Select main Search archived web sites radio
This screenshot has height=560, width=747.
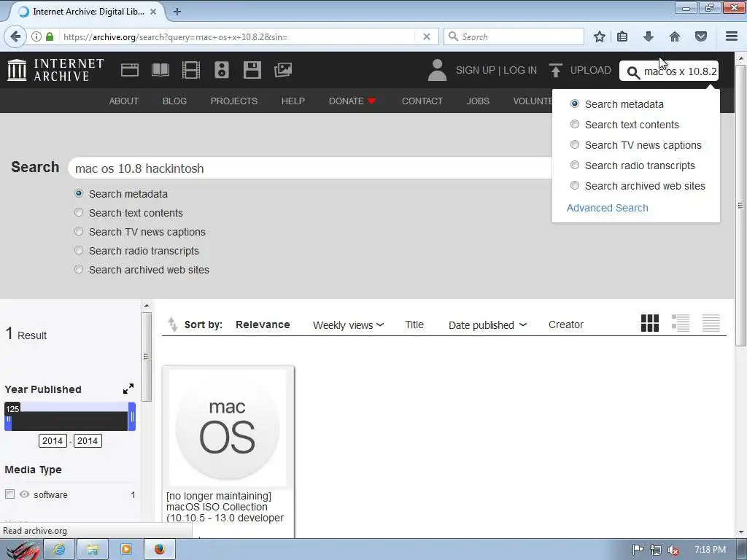[79, 270]
